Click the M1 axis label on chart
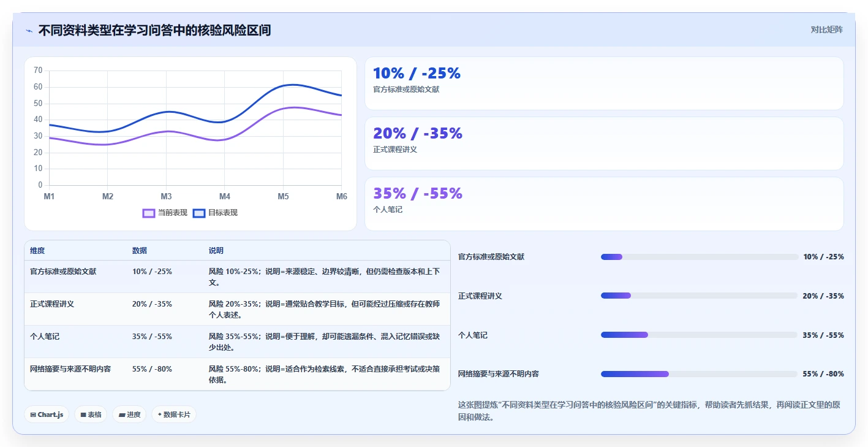 49,196
